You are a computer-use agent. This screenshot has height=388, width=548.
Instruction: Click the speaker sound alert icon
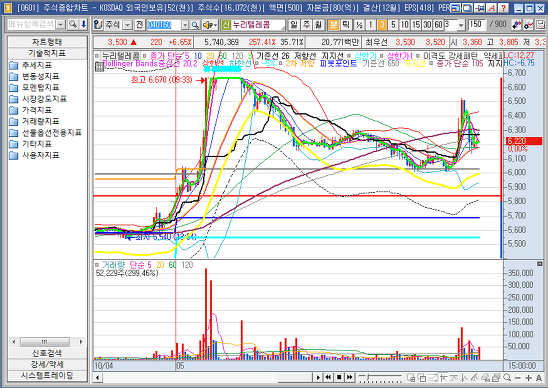(210, 25)
